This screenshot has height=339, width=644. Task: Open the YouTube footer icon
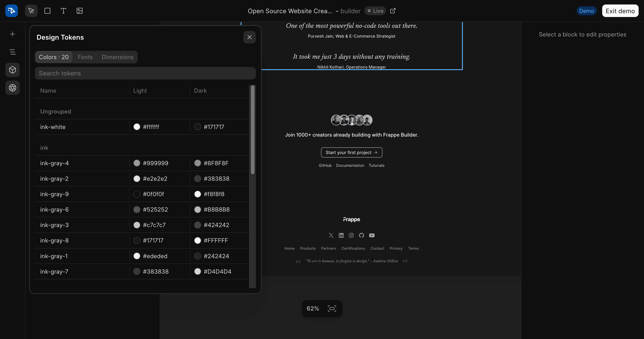372,235
